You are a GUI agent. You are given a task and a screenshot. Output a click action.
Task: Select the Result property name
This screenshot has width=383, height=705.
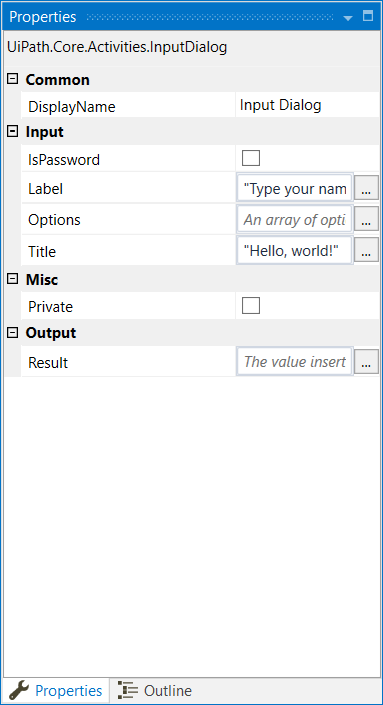coord(48,362)
